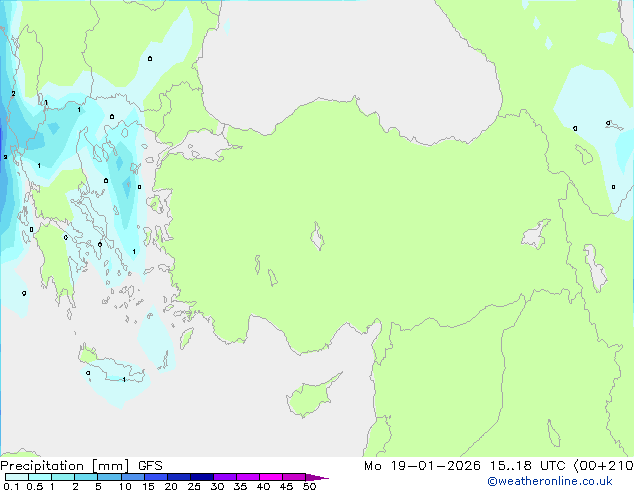The width and height of the screenshot is (634, 490).
Task: Click the 45–50 mm legend color swatch
Action: click(294, 477)
